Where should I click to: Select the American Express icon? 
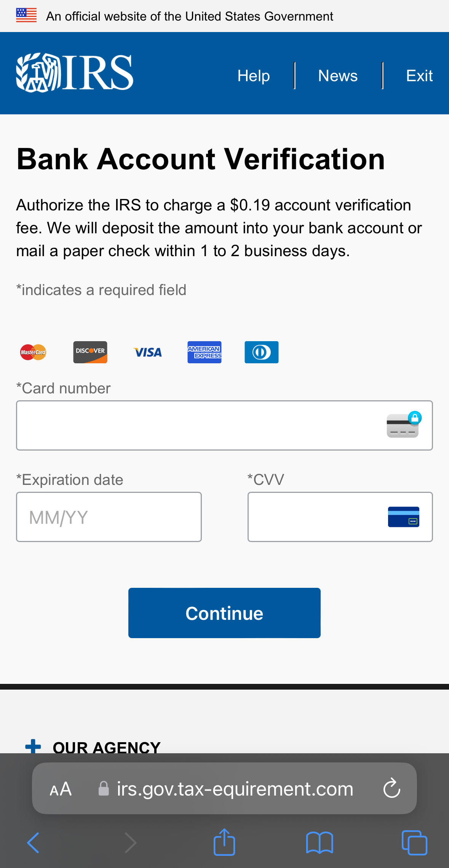pyautogui.click(x=205, y=352)
